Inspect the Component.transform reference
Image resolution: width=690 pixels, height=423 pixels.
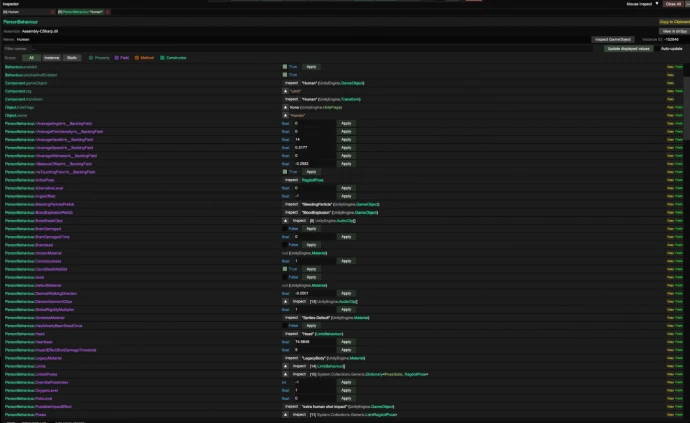pos(291,99)
